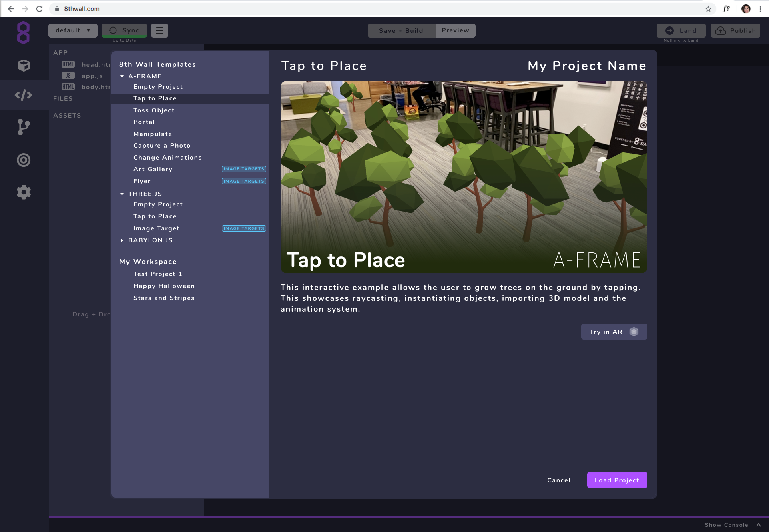Click the HTML icon for body.html
The image size is (769, 532).
68,87
